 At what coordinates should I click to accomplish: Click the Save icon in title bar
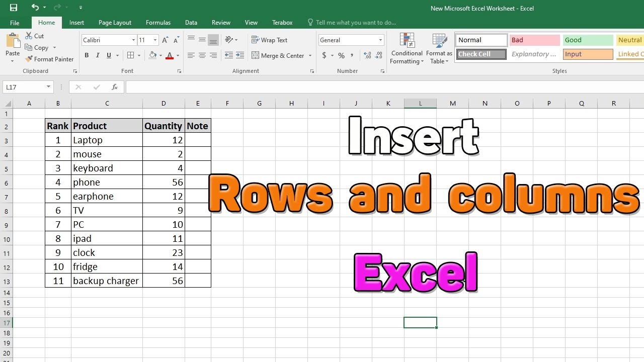(14, 8)
